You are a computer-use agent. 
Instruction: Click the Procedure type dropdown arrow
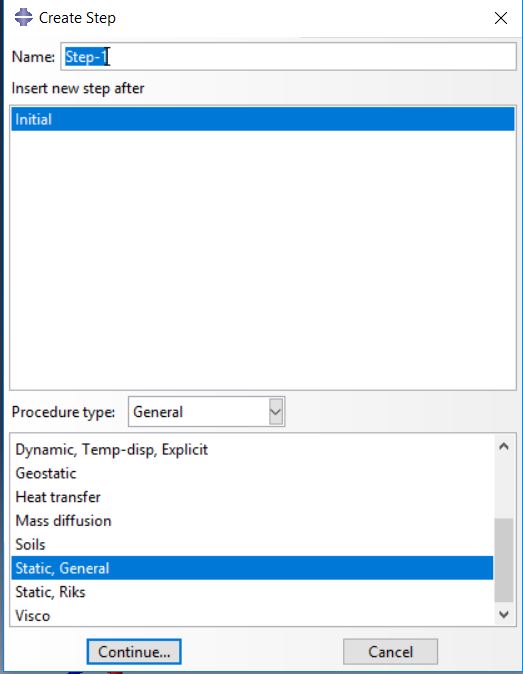coord(275,412)
